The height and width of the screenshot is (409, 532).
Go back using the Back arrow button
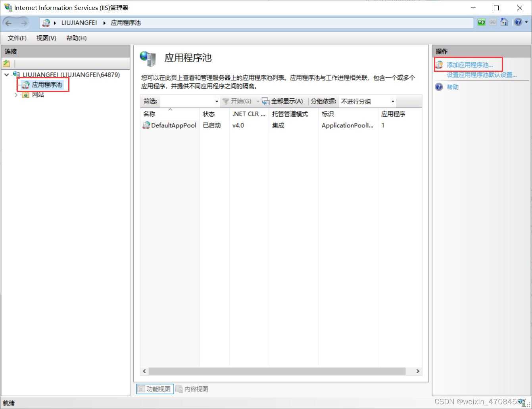(9, 23)
